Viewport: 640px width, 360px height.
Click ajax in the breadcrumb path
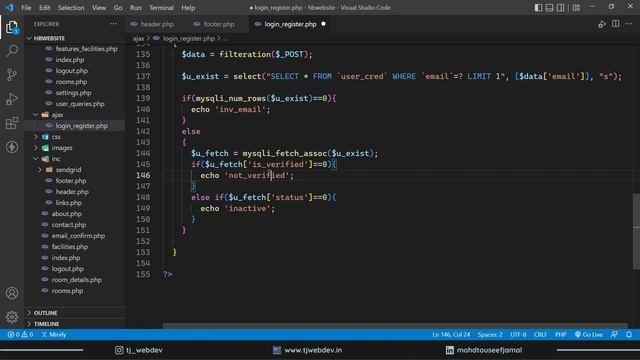[138, 38]
